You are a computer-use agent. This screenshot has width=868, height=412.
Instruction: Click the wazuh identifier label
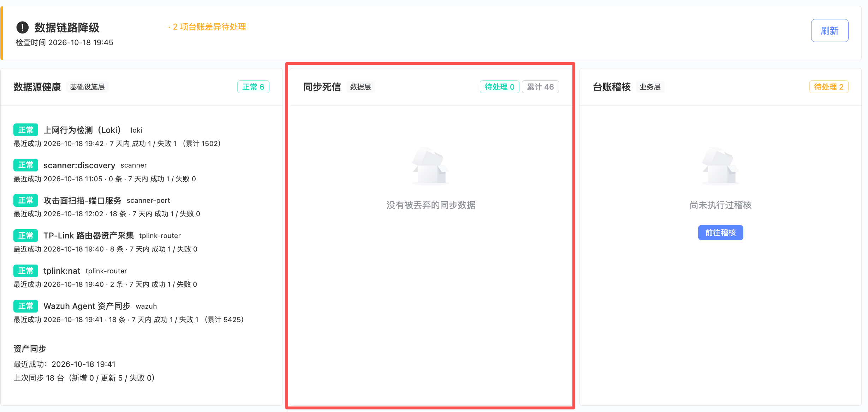point(146,306)
